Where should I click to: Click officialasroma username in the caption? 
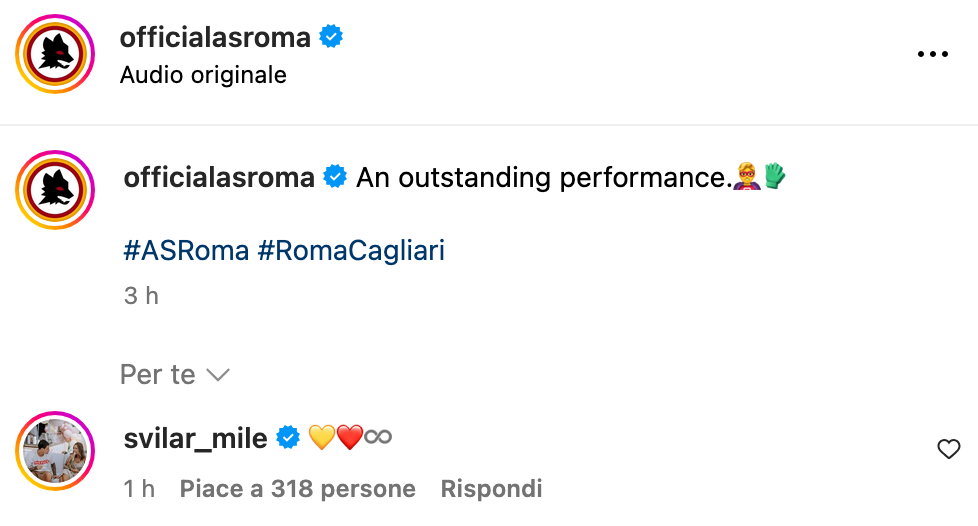pos(219,178)
